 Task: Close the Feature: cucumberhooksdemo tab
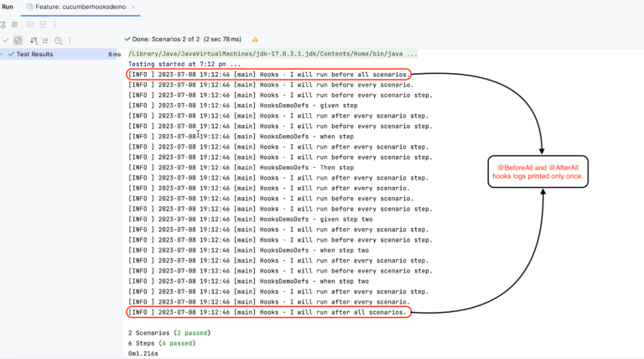click(x=133, y=7)
